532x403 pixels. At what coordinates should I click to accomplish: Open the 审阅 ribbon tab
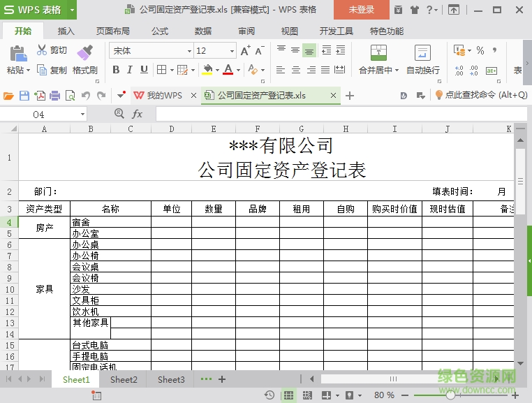tap(246, 31)
